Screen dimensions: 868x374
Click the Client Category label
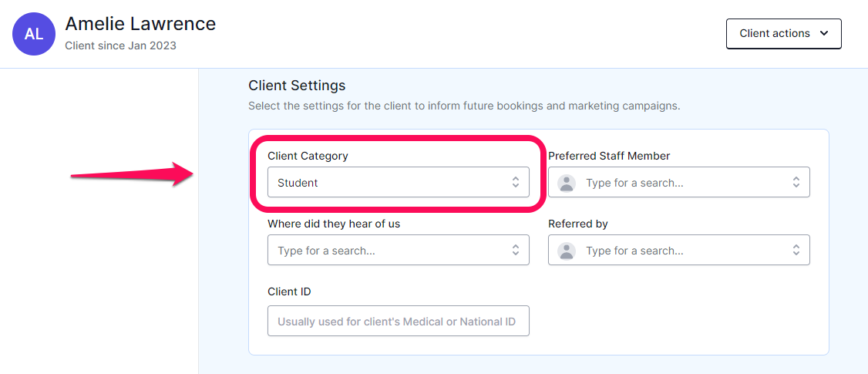[x=308, y=156]
